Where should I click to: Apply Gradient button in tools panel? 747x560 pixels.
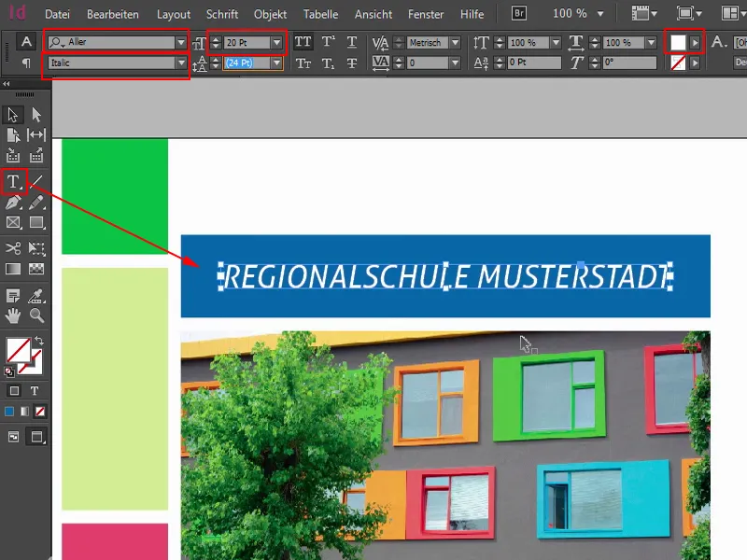tap(25, 412)
